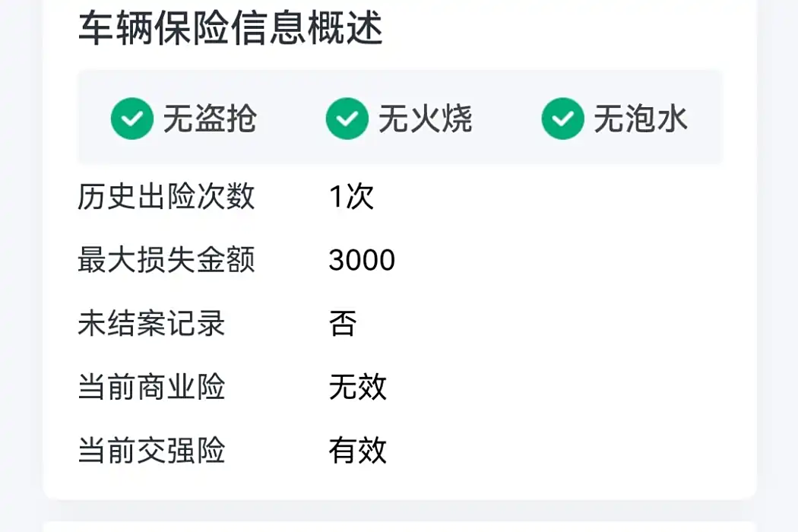Tap the 无效 commercial insurance status

pyautogui.click(x=358, y=387)
